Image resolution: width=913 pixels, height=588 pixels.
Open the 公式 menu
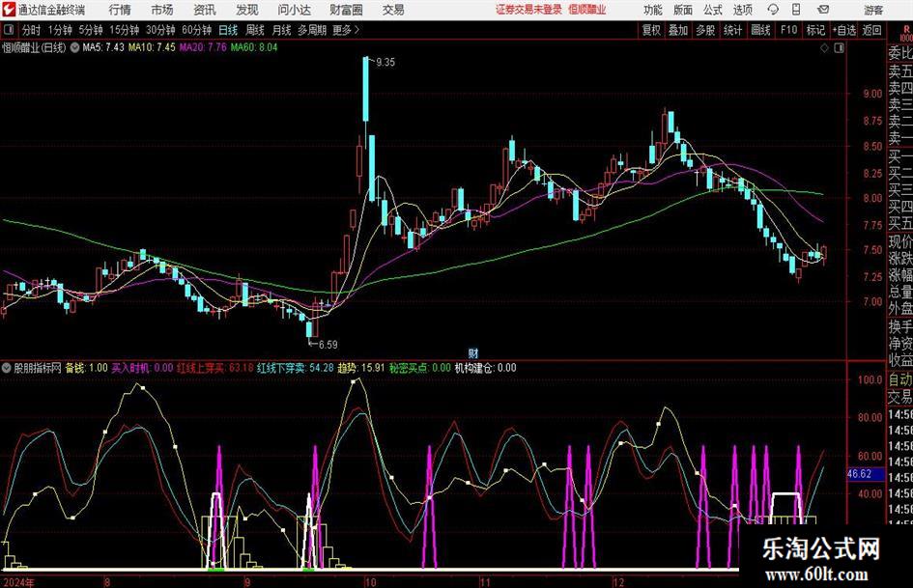point(712,10)
